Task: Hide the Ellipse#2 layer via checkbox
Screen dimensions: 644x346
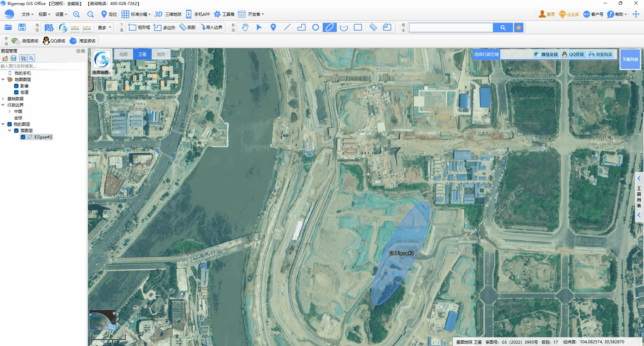Action: pyautogui.click(x=23, y=137)
